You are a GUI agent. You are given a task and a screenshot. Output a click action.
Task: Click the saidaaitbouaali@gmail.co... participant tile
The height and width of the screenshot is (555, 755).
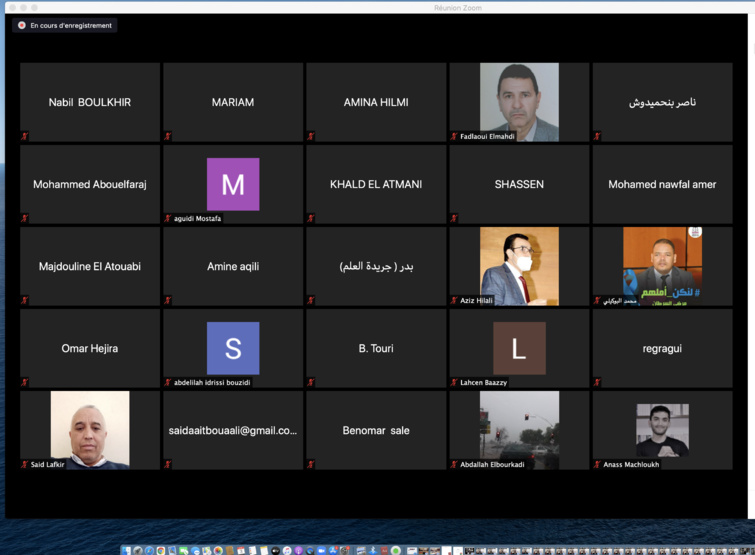point(233,430)
